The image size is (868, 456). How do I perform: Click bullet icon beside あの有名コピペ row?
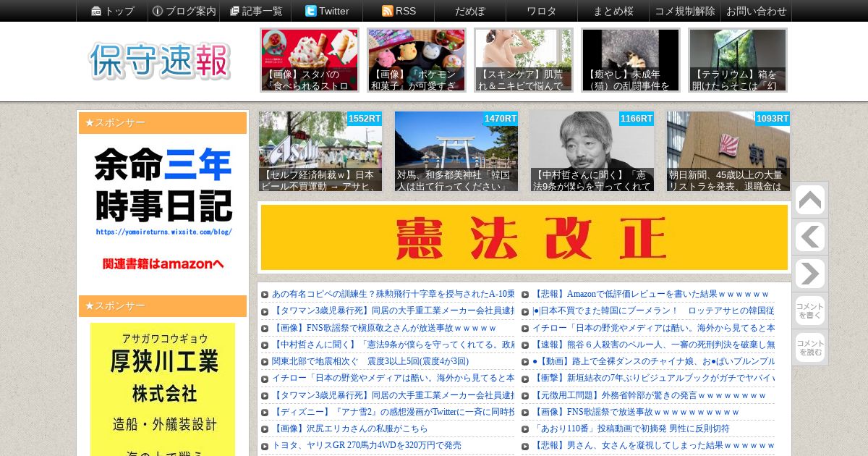point(265,295)
